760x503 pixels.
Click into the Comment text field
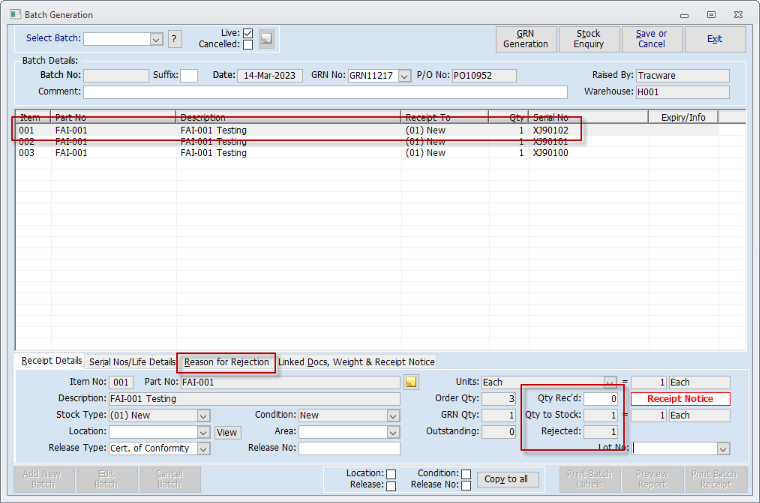(x=325, y=92)
